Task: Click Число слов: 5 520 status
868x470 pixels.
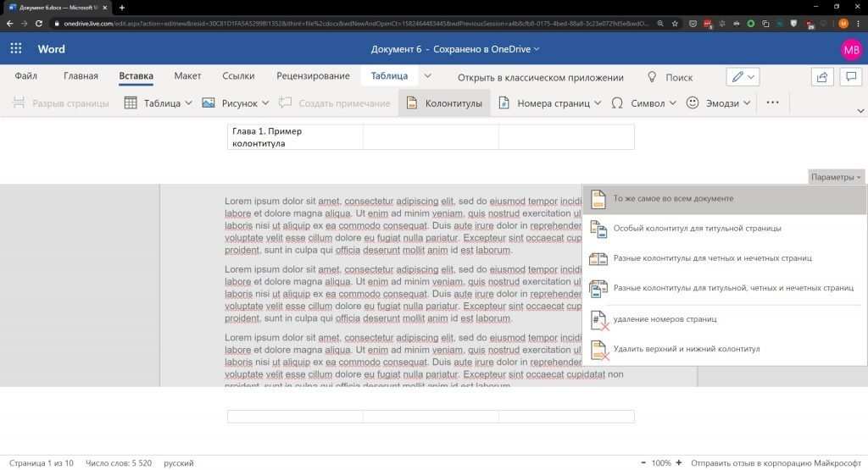Action: (119, 463)
